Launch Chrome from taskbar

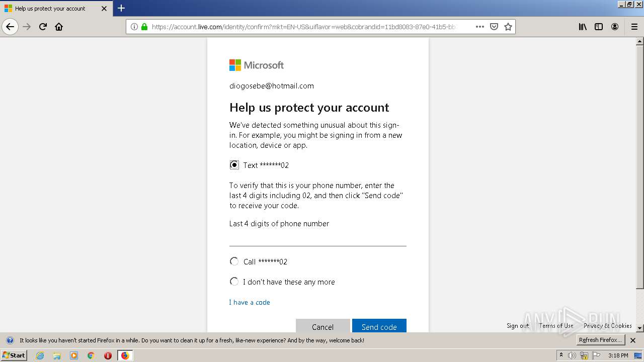[x=91, y=355]
